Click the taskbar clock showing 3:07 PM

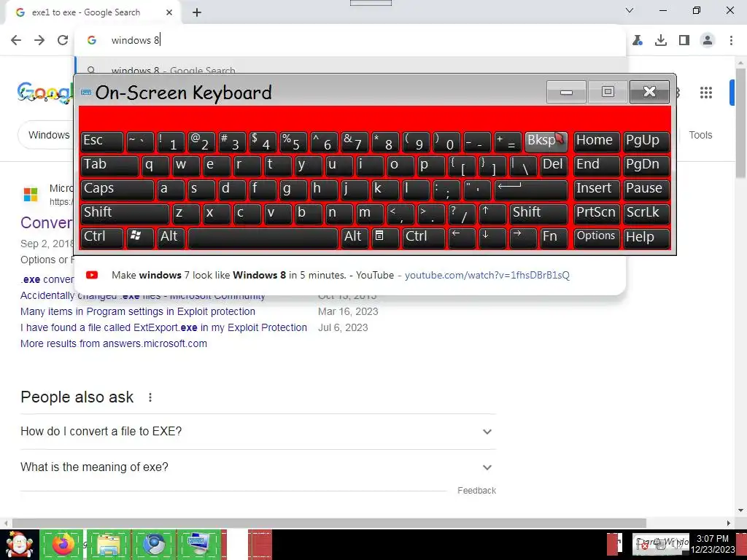tap(713, 544)
